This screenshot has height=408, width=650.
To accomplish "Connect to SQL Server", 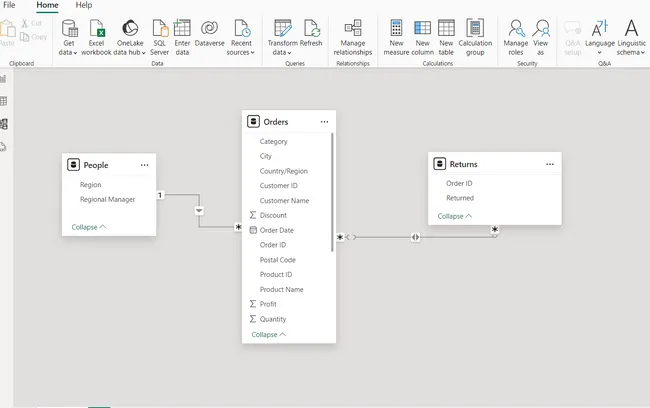I will pyautogui.click(x=160, y=37).
